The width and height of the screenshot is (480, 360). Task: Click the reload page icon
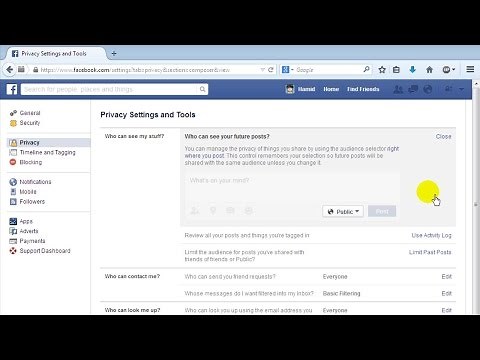click(271, 69)
